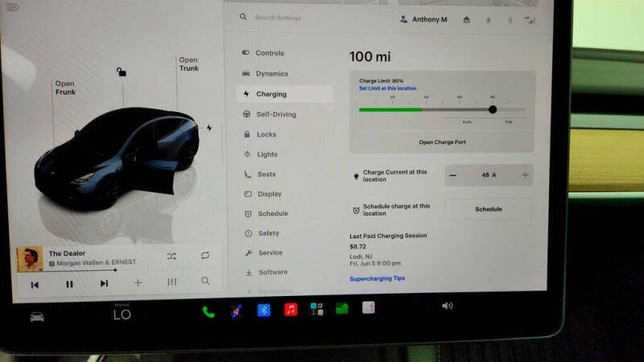Click the Morgan Wallen & ERNEST artist text
Screen dimensions: 644x362
tap(96, 263)
